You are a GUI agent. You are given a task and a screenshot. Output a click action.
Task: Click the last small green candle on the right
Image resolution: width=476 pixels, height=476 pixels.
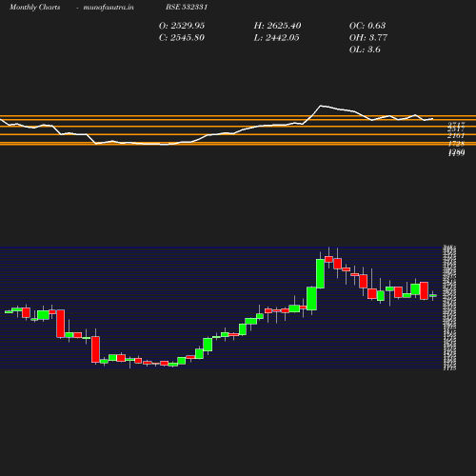click(x=433, y=295)
